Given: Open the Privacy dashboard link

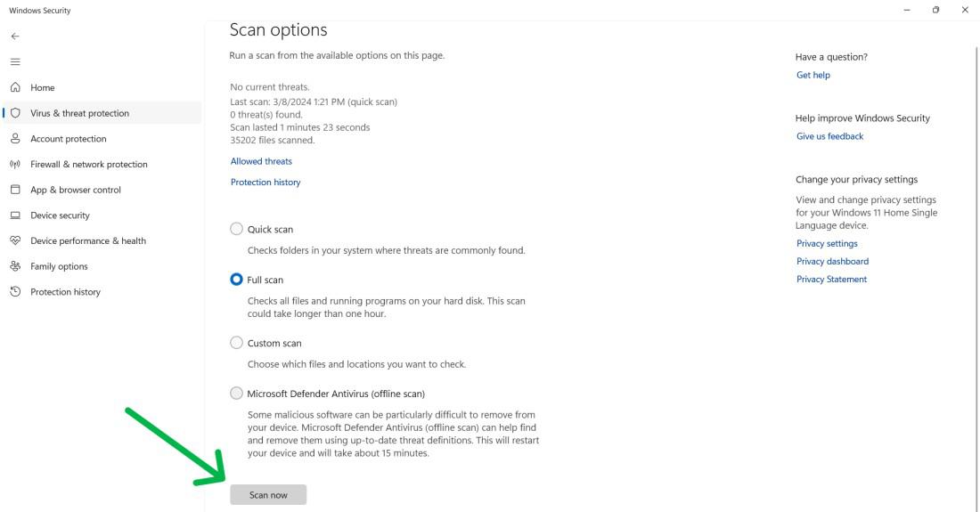Looking at the screenshot, I should pos(832,262).
